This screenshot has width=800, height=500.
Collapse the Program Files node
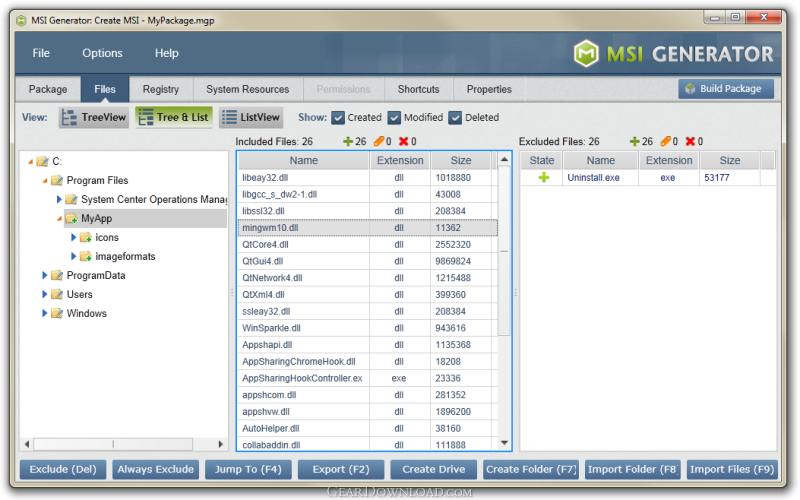click(x=45, y=181)
